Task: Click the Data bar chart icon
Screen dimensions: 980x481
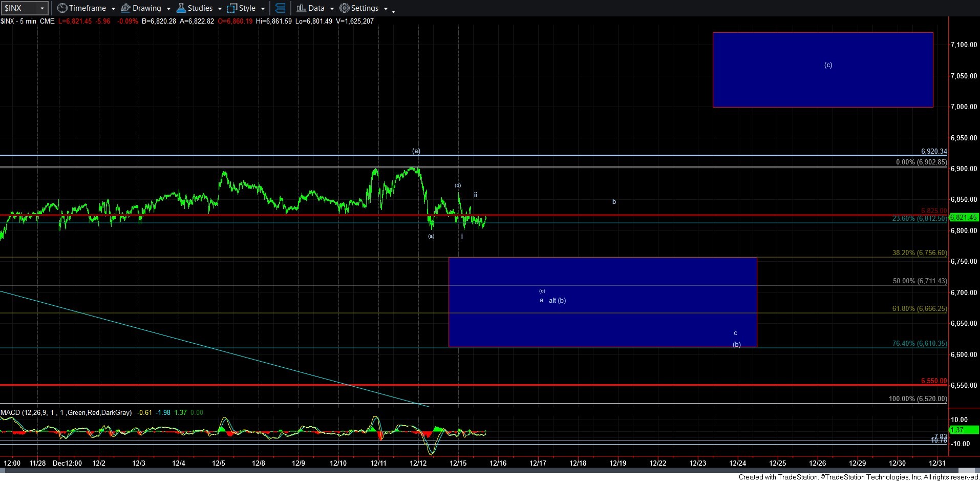Action: click(x=301, y=8)
